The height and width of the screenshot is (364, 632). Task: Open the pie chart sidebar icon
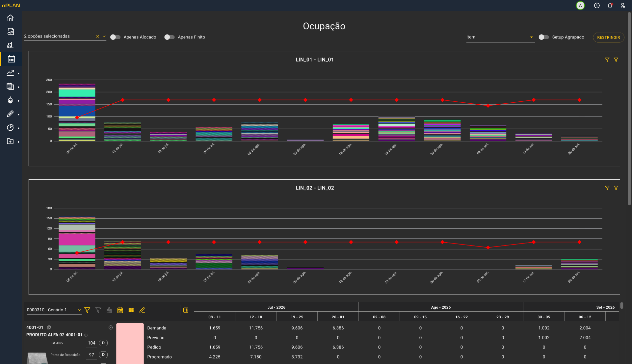pyautogui.click(x=10, y=128)
